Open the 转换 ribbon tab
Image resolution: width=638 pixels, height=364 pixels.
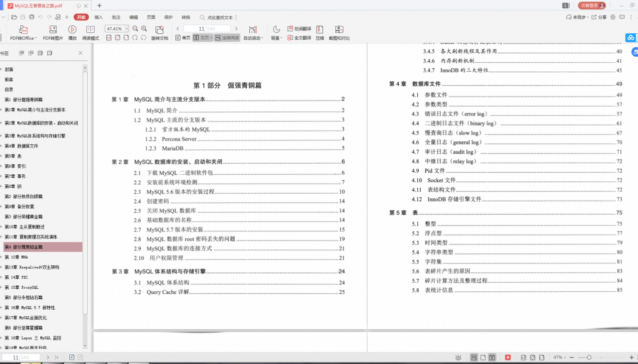point(186,17)
